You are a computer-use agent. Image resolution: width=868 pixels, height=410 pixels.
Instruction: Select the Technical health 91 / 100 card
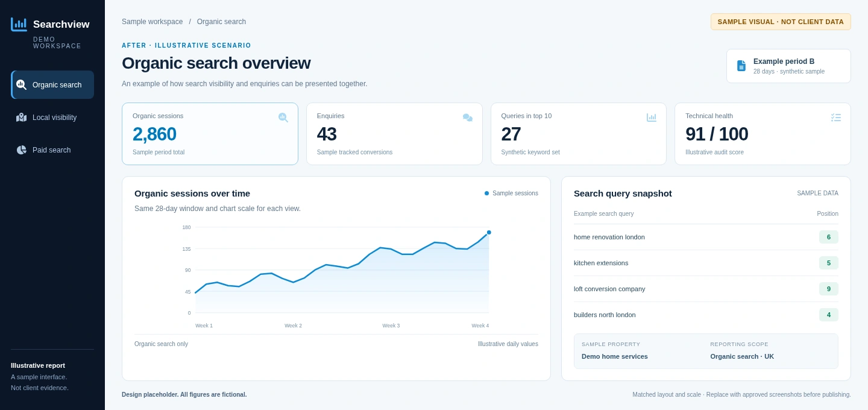pos(763,134)
